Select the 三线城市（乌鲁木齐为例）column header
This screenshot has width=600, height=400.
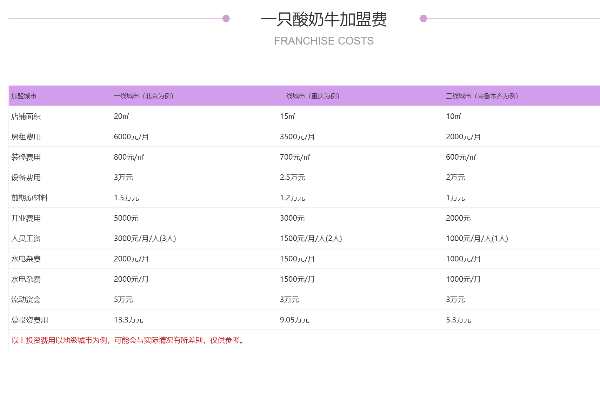click(x=482, y=96)
